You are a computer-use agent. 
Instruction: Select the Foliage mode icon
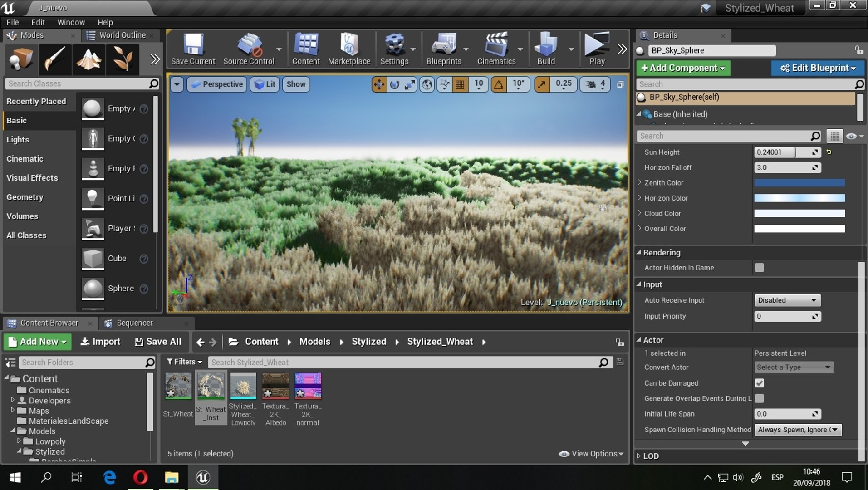point(123,59)
